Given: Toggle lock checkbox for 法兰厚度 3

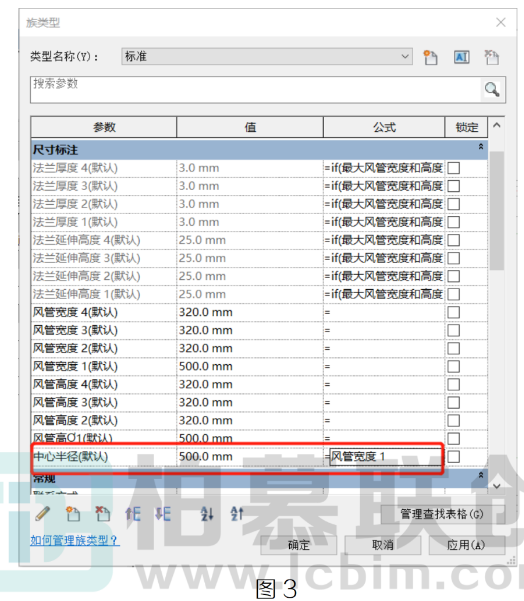Looking at the screenshot, I should [x=453, y=186].
